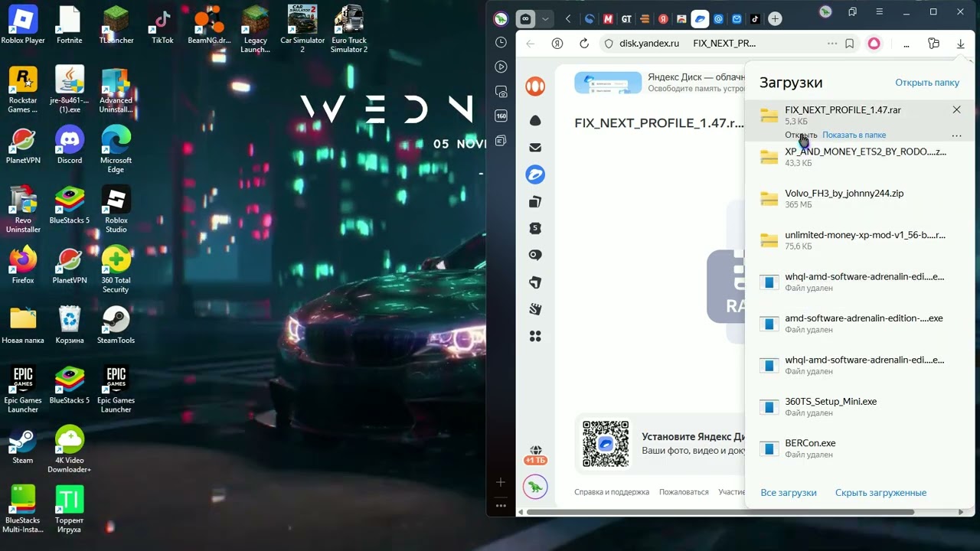Select Volvo_FH3_by_johnny244.zip download entry

860,199
